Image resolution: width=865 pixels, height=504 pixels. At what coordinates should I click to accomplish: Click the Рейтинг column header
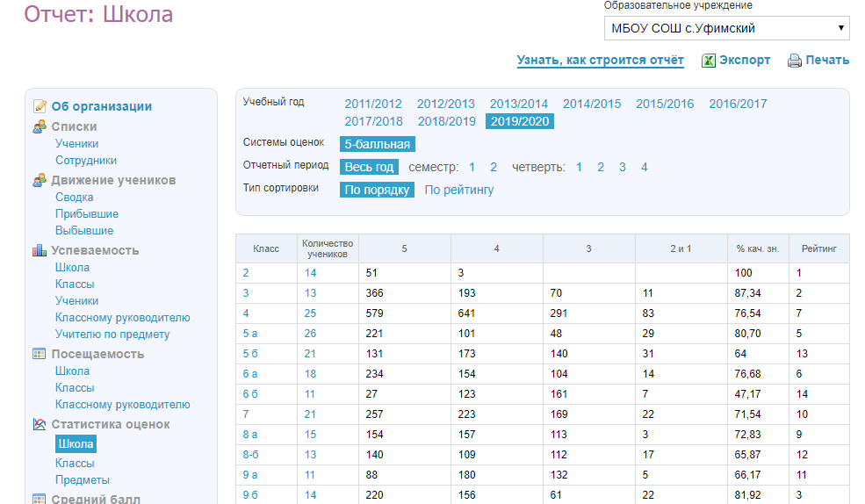818,248
